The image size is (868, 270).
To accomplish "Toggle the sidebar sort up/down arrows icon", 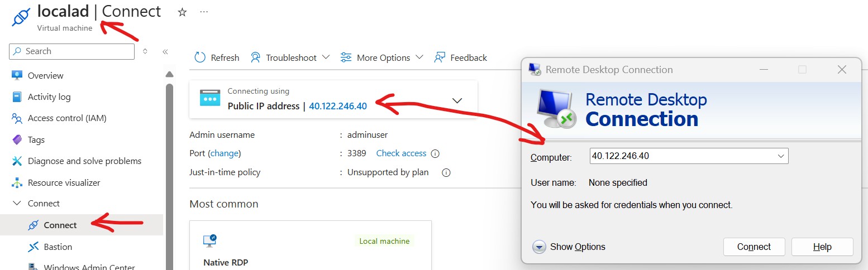I will click(145, 51).
